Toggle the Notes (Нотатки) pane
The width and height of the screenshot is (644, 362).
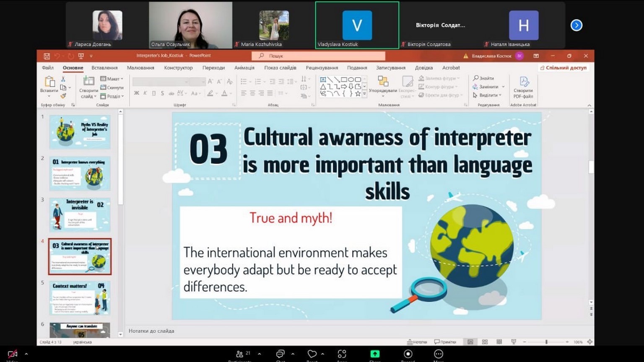(x=417, y=342)
